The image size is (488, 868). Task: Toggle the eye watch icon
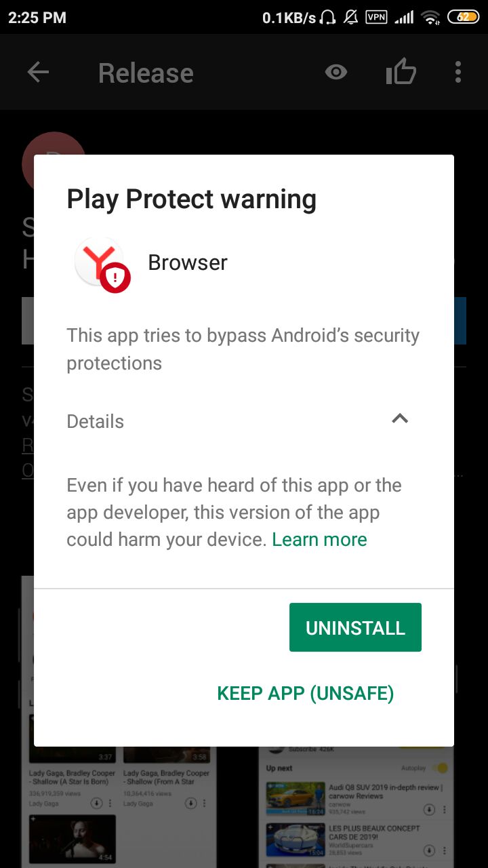336,72
